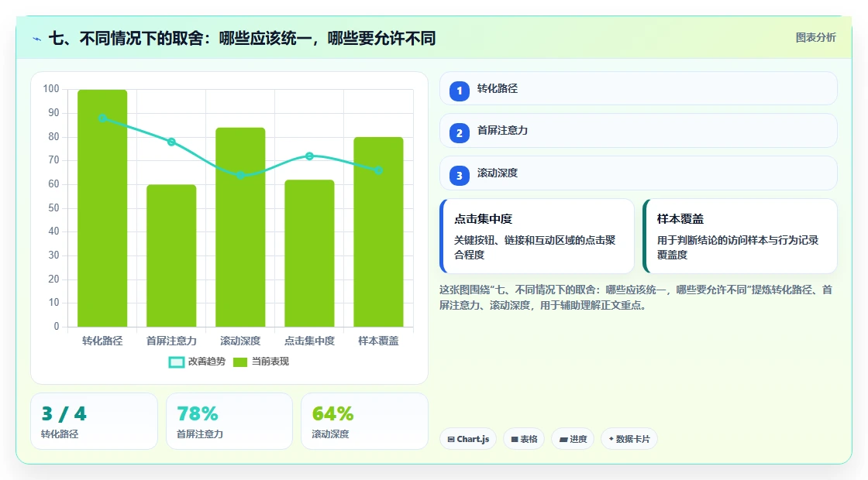Open the 样本覆盖 info card

point(739,236)
